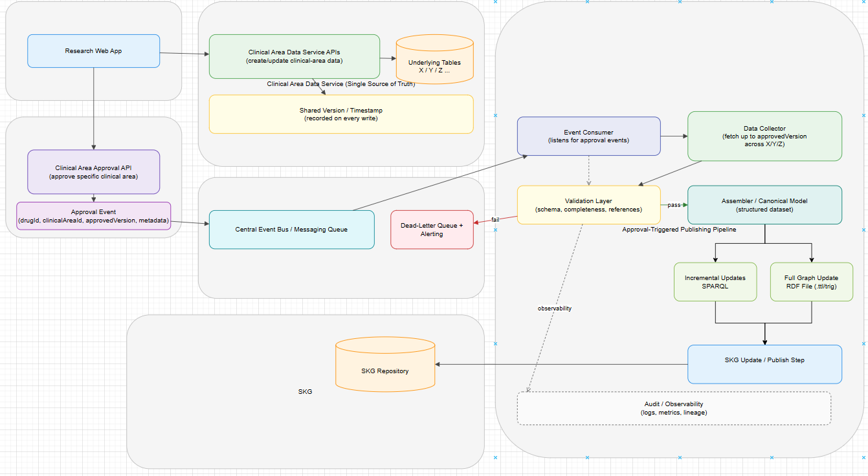Image resolution: width=868 pixels, height=476 pixels.
Task: Click the Full Graph Update RDF File box
Action: [x=811, y=282]
